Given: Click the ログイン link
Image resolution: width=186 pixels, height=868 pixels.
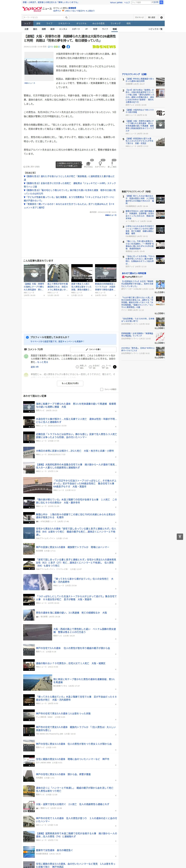Looking at the screenshot, I should pyautogui.click(x=57, y=11).
